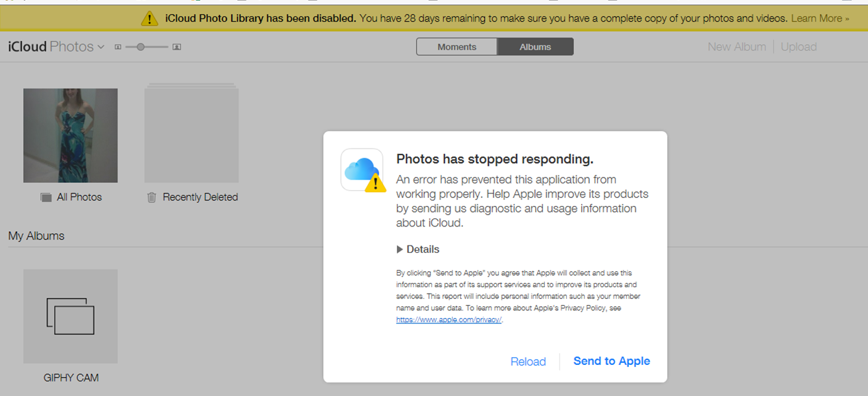Click the Recently Deleted trash icon
The image size is (868, 396).
point(151,197)
